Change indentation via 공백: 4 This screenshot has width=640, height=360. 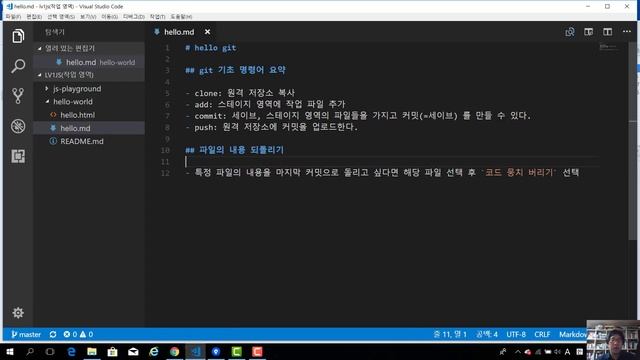[487, 334]
